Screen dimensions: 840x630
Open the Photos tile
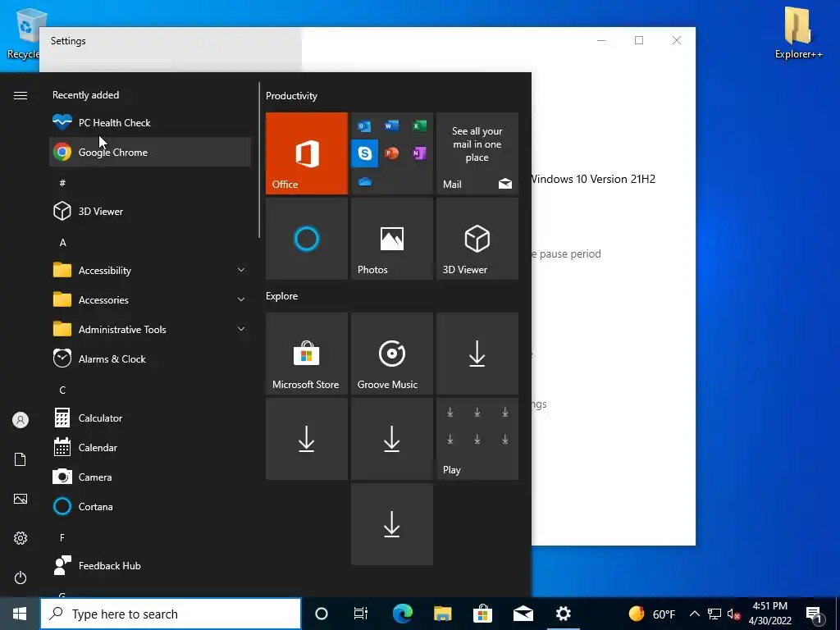pyautogui.click(x=391, y=239)
